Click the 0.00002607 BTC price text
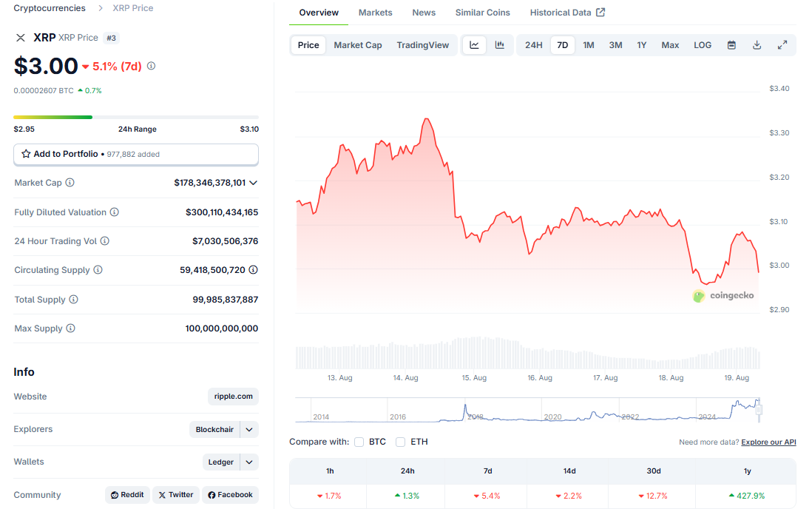The height and width of the screenshot is (509, 812). point(44,91)
